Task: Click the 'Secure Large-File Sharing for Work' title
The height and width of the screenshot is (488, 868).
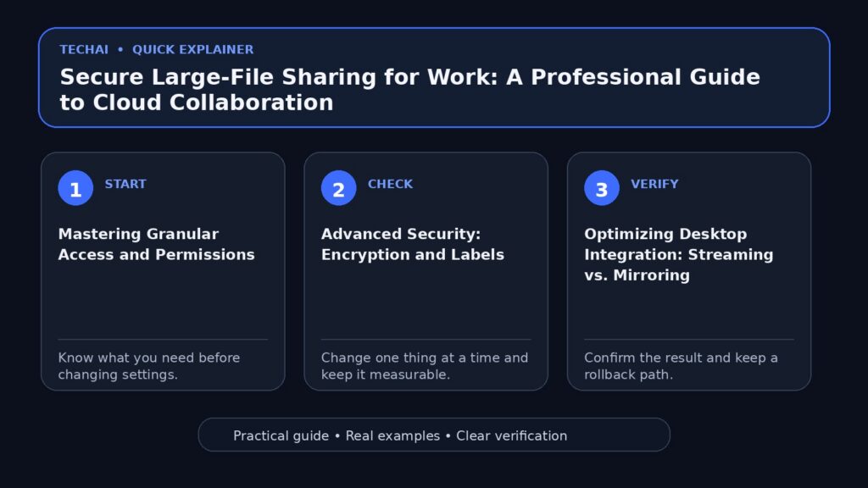Action: coord(409,90)
